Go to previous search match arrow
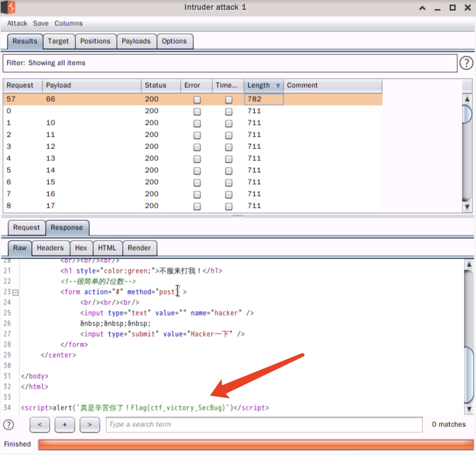The image size is (476, 455). [40, 425]
